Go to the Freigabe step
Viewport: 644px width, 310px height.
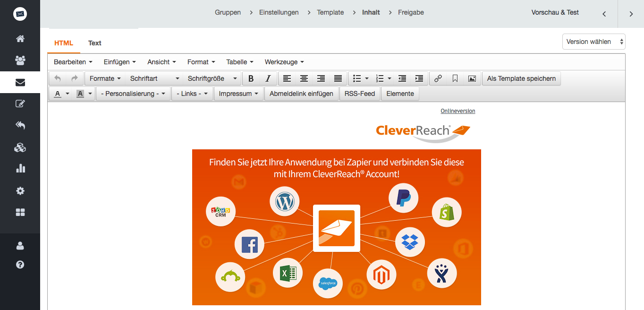coord(411,13)
